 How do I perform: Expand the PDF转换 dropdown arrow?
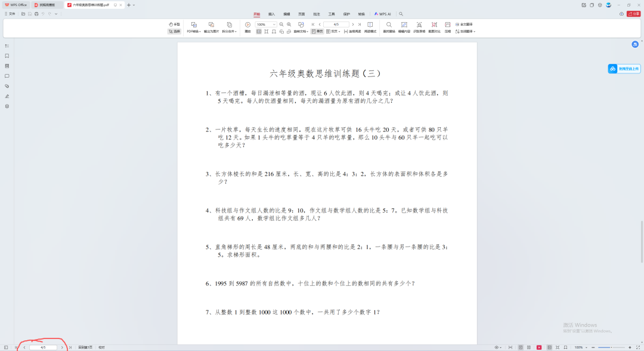click(199, 30)
